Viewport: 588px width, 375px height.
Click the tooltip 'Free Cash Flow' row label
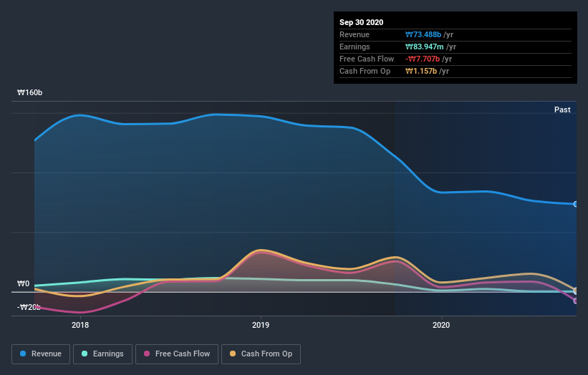click(x=367, y=59)
